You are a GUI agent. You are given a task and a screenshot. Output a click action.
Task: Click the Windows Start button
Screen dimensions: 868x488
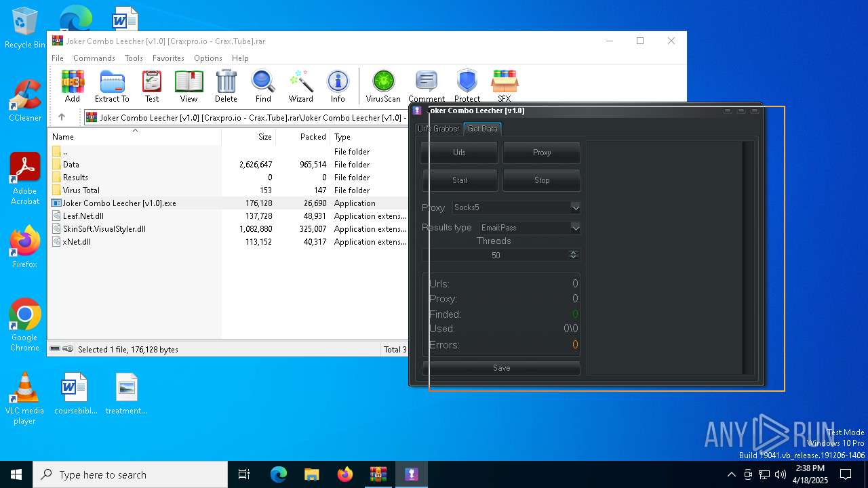click(16, 474)
